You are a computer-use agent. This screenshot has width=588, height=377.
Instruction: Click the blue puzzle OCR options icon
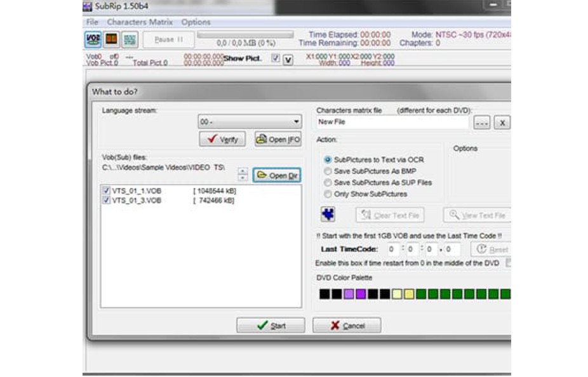(x=326, y=215)
